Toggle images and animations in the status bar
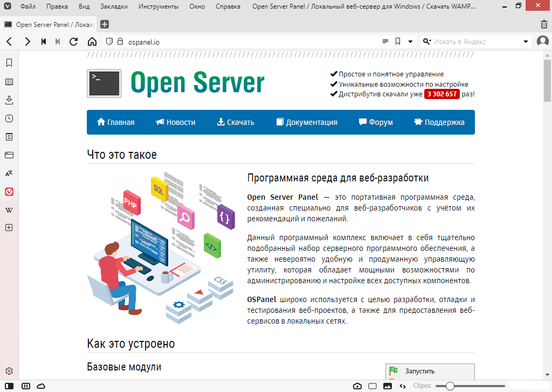Image resolution: width=552 pixels, height=392 pixels. click(x=387, y=386)
